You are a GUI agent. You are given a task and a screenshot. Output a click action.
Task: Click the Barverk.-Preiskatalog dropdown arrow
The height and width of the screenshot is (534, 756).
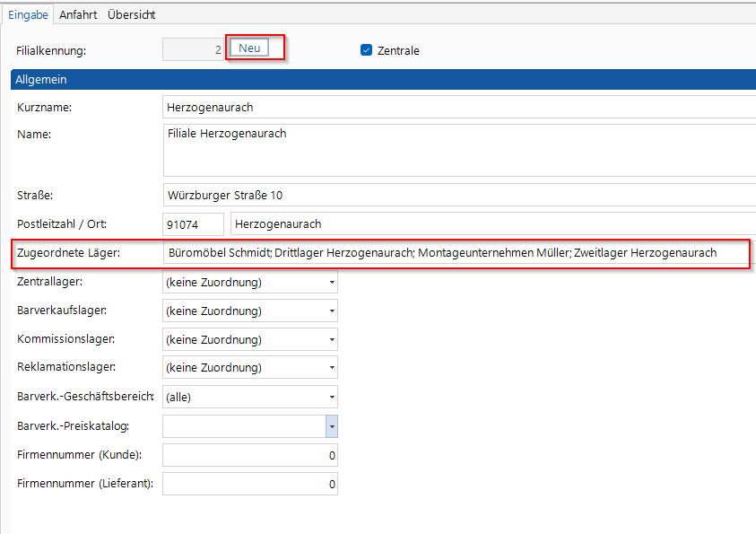(x=332, y=425)
